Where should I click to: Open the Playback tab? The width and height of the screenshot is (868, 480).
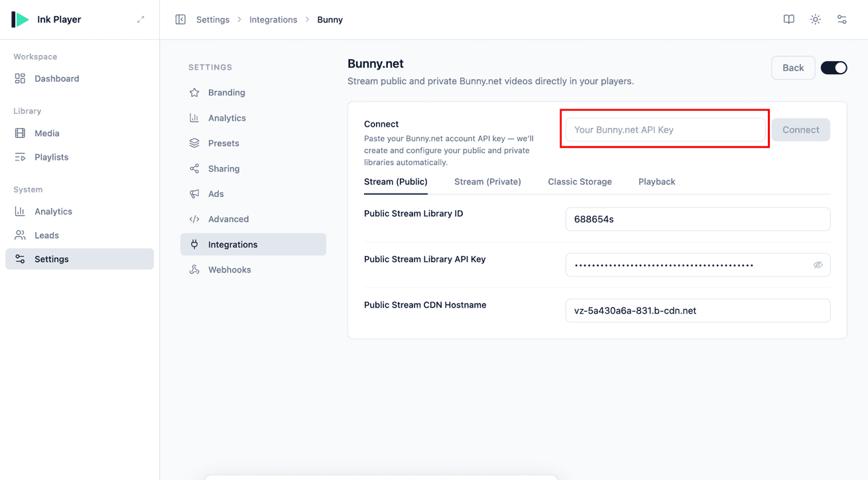point(656,182)
